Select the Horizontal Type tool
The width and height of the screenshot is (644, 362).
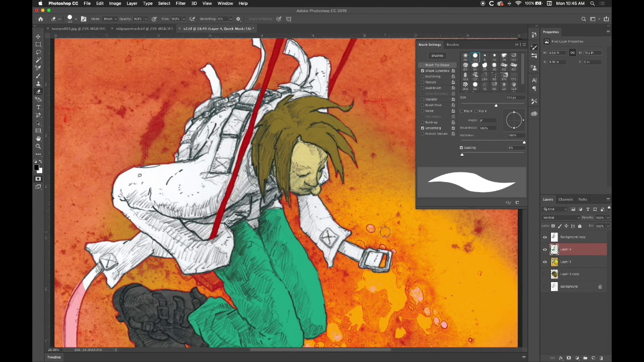[38, 107]
